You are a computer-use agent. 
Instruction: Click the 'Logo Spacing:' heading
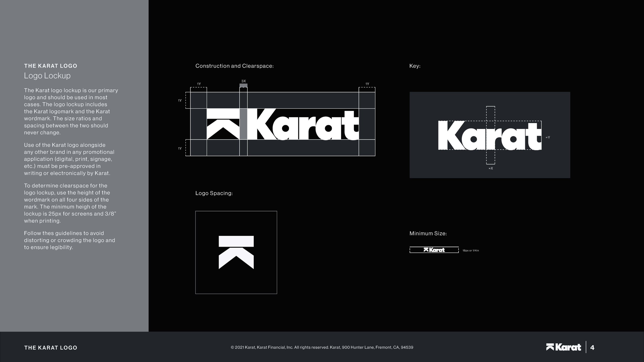(214, 193)
